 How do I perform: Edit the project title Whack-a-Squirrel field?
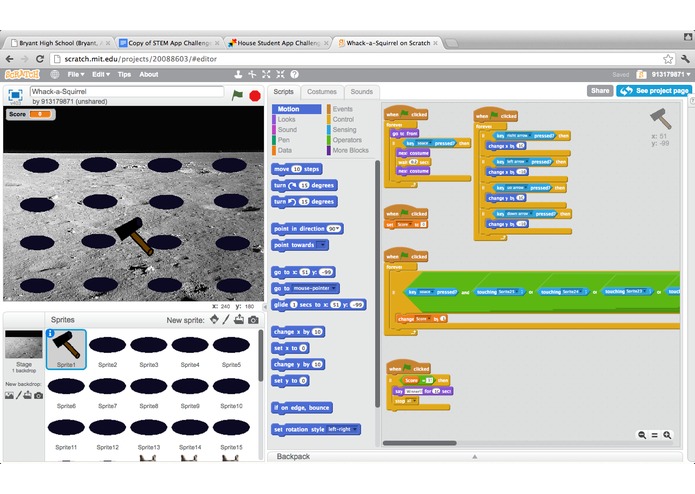pos(127,92)
